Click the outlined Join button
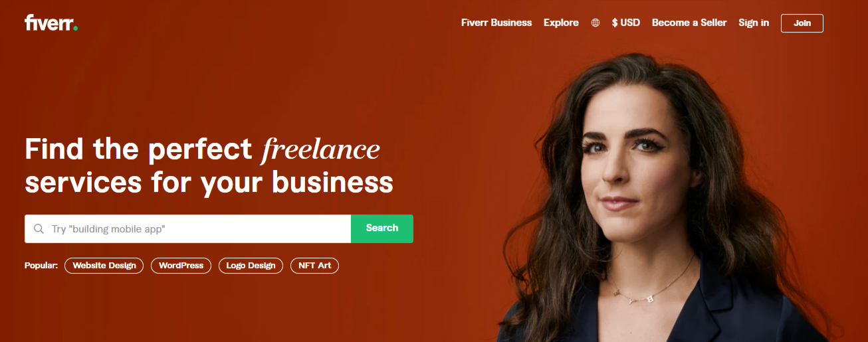868x342 pixels. (802, 23)
